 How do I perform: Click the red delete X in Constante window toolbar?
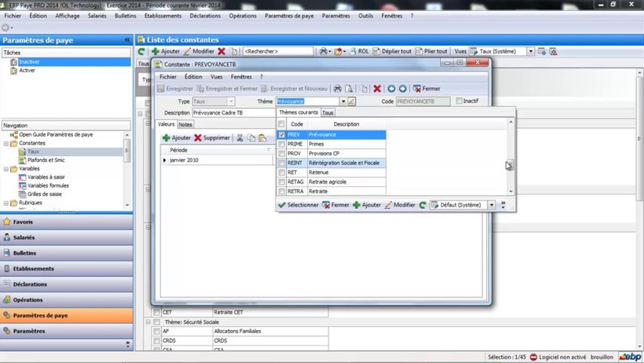[377, 89]
